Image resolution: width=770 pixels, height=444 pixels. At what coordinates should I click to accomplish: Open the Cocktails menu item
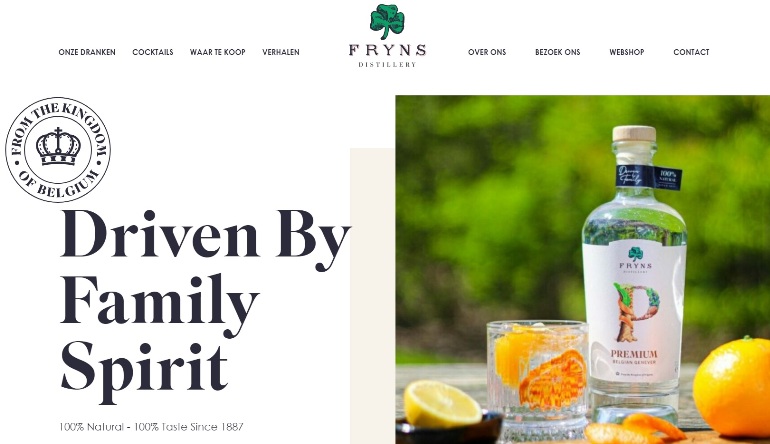pos(153,52)
